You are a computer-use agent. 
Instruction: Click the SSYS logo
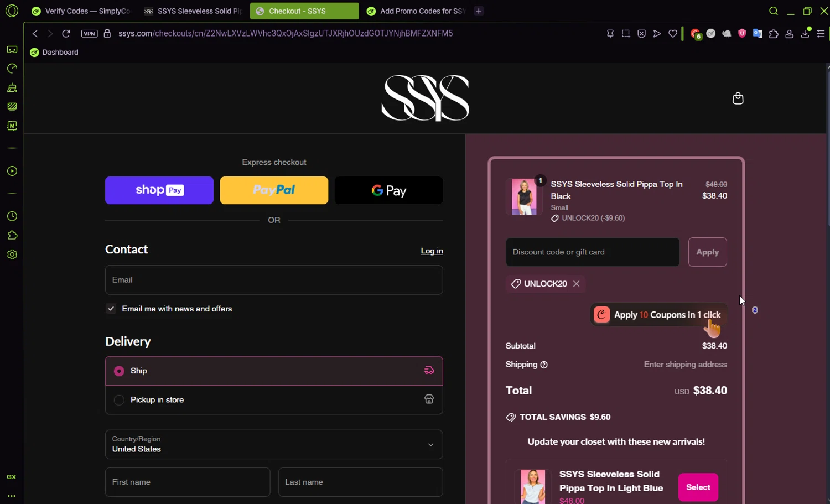tap(425, 98)
